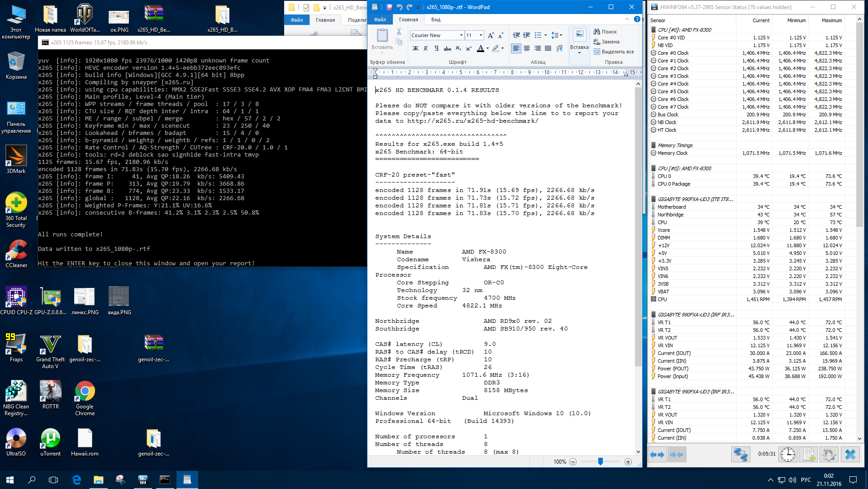Click Выделить все (Select all) button
The image size is (868, 489).
click(614, 52)
